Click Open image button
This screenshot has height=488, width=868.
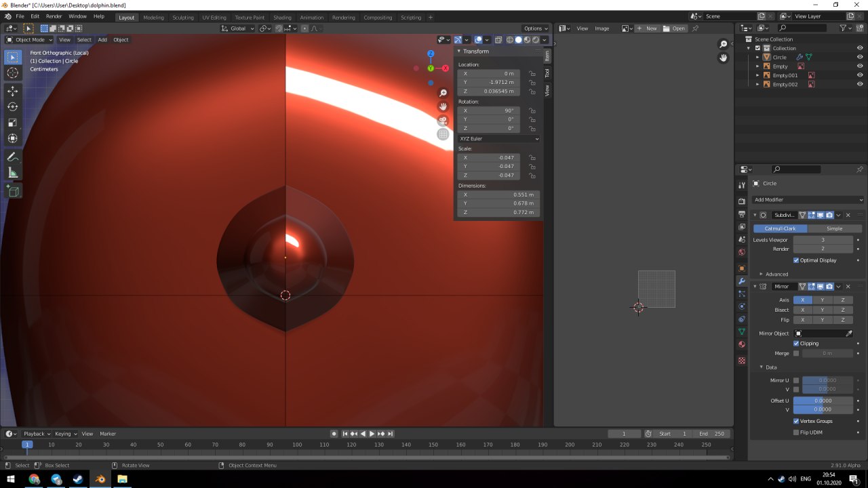pyautogui.click(x=675, y=28)
